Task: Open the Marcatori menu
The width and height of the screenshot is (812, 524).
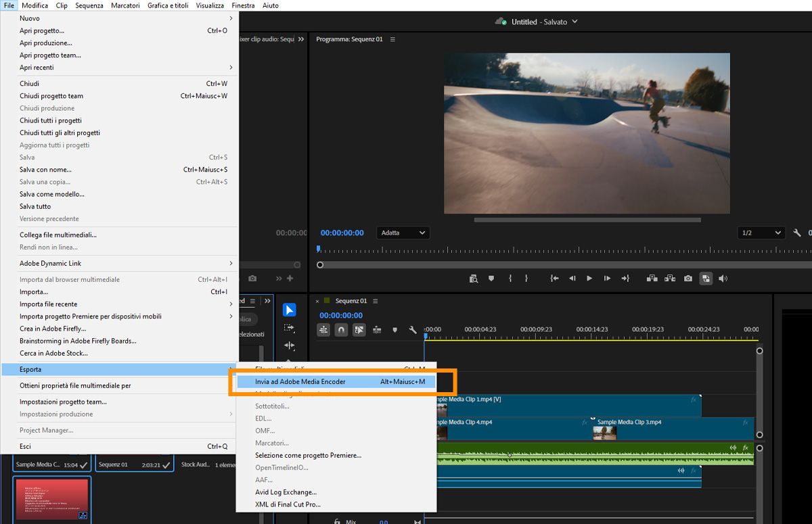Action: pos(125,5)
